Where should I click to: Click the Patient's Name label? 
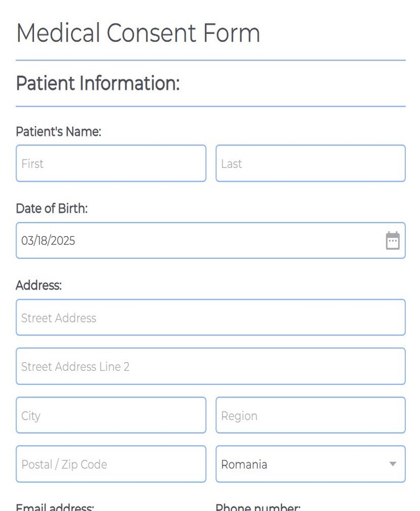pos(57,131)
